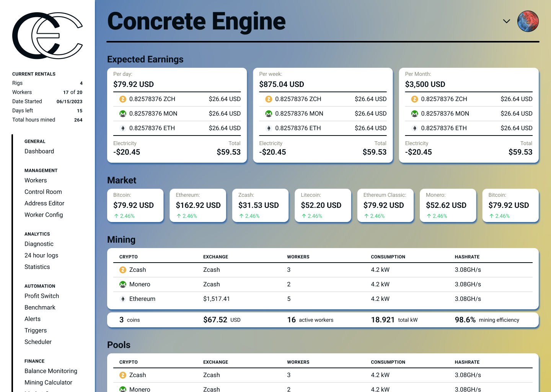Screen dimensions: 551x392
Task: Open the account dropdown chevron
Action: click(506, 21)
